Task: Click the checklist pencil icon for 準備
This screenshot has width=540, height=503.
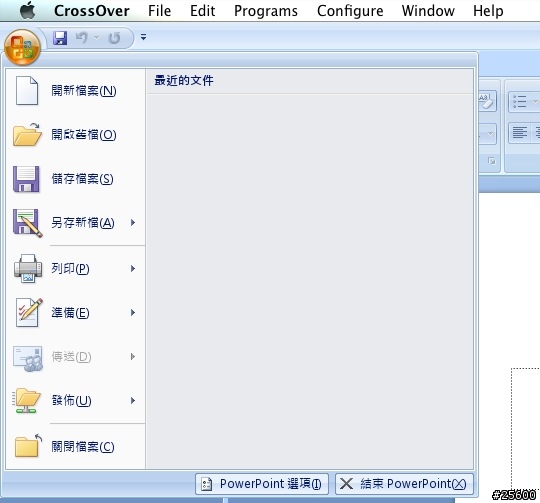Action: [x=29, y=313]
